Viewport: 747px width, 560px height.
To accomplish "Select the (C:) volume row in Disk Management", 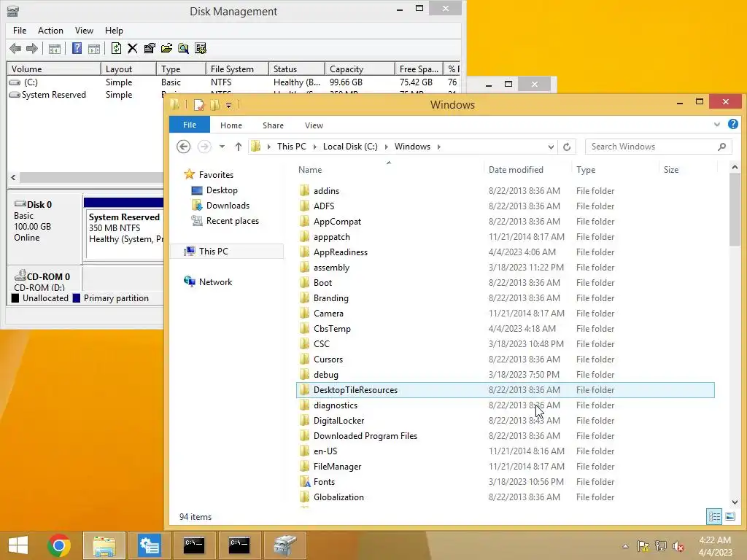I will (233, 82).
